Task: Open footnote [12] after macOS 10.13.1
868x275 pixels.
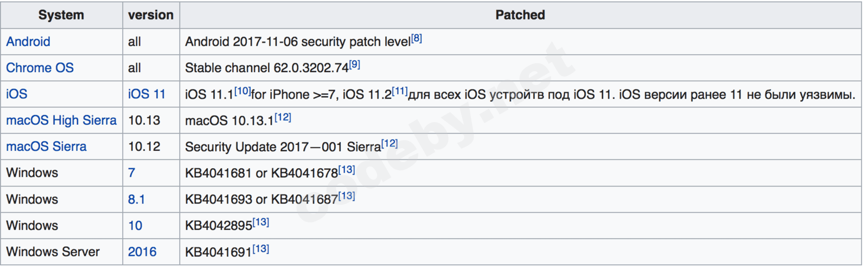Action: [283, 117]
